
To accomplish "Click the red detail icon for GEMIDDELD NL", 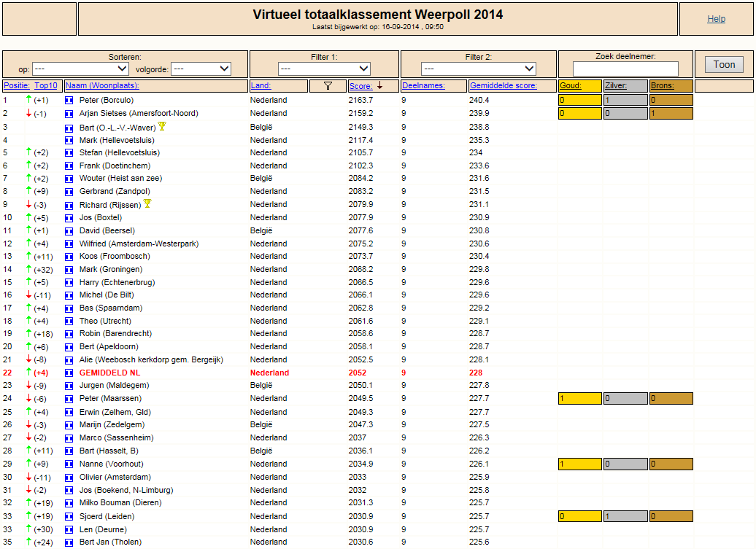I will pos(69,373).
